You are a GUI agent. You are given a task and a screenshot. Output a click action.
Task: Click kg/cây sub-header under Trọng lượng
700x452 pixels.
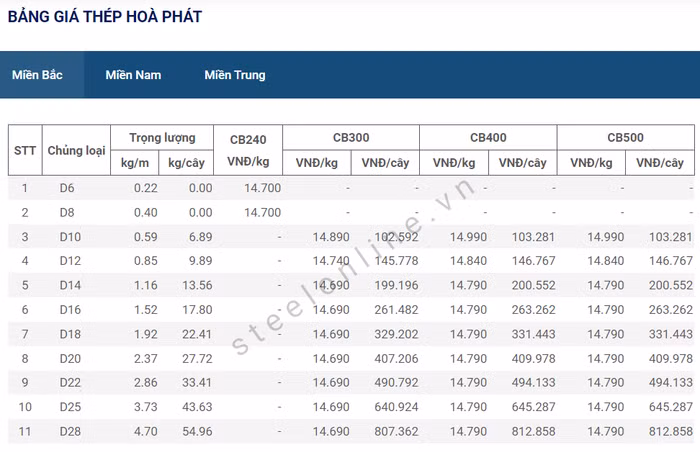(190, 163)
